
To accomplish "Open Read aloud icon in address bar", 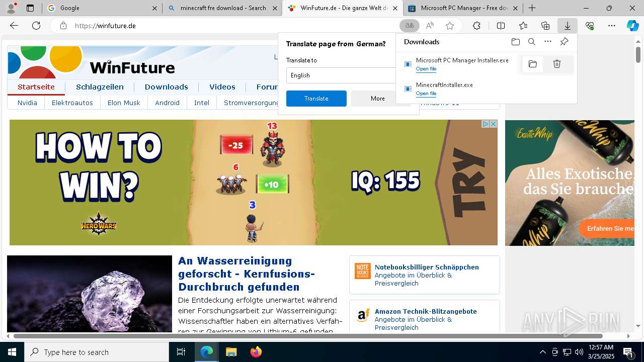I will [430, 26].
